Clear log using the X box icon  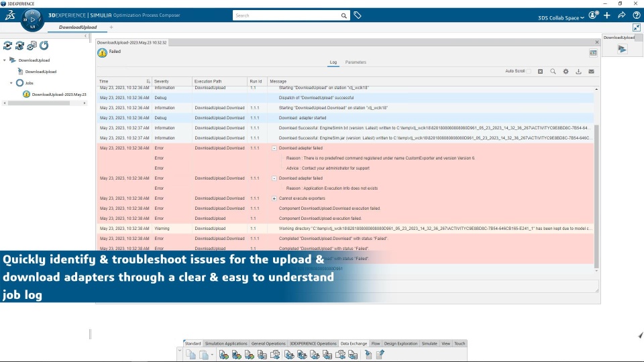coord(540,72)
